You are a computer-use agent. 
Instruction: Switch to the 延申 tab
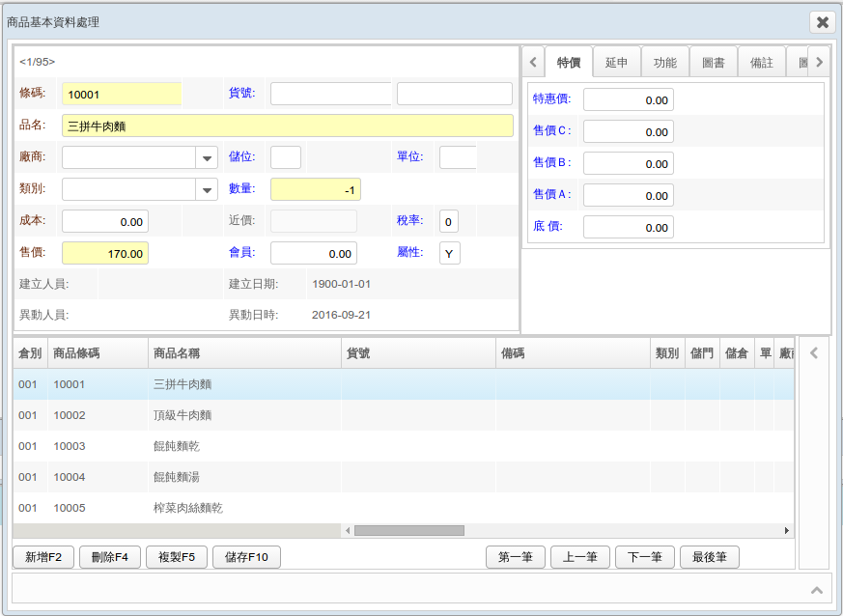coord(617,63)
